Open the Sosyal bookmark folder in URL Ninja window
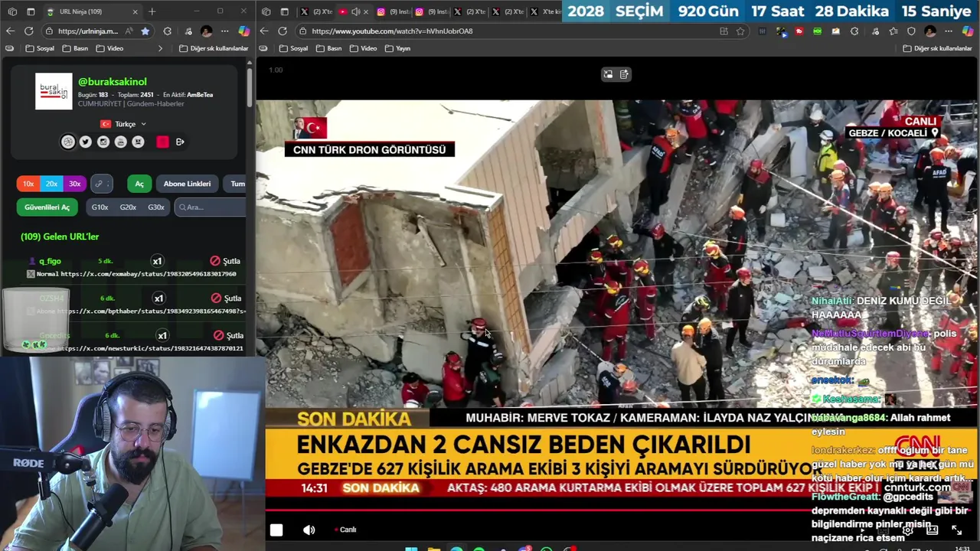The width and height of the screenshot is (980, 551). [x=40, y=48]
